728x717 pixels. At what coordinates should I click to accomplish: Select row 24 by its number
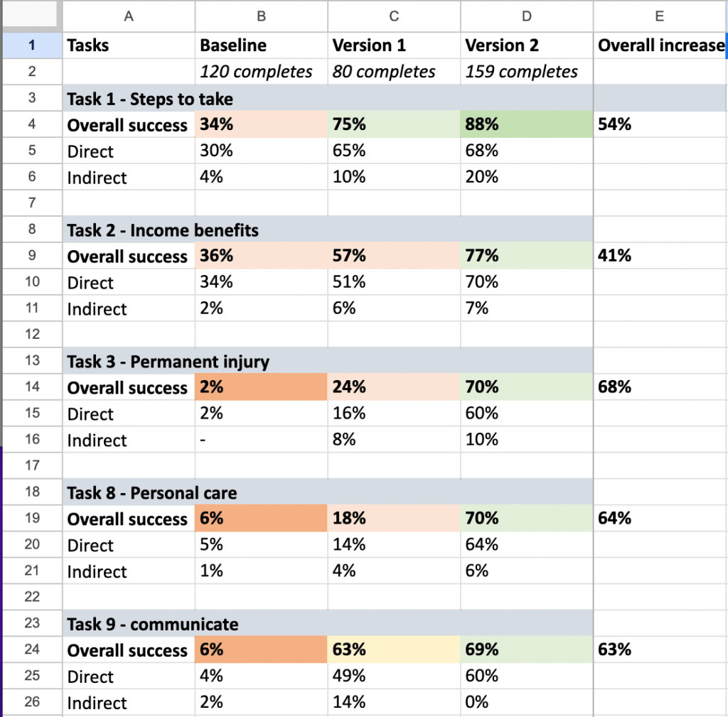click(x=31, y=649)
